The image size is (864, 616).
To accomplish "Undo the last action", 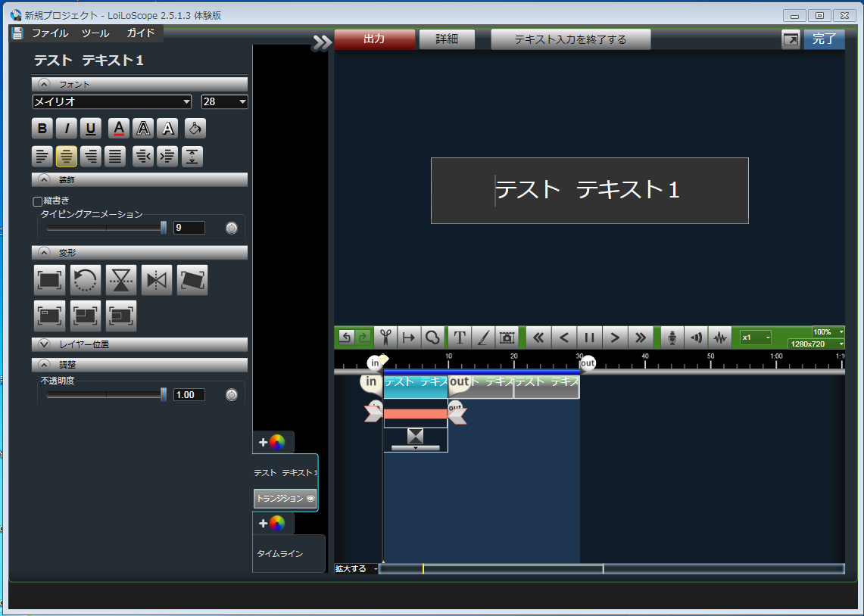I will pyautogui.click(x=345, y=338).
